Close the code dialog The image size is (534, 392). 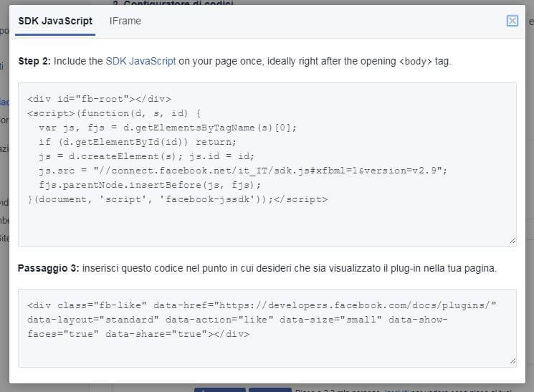coord(512,21)
